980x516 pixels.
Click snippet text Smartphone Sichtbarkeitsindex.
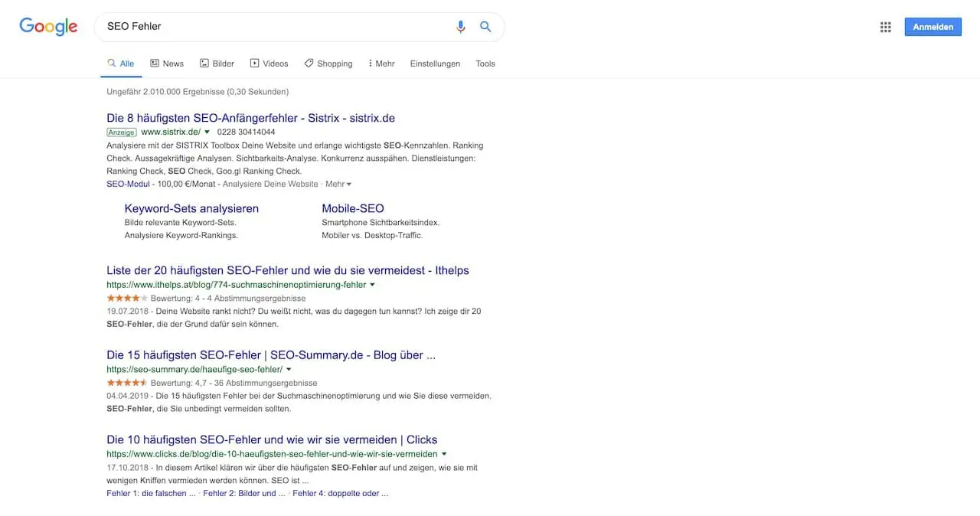(x=381, y=222)
